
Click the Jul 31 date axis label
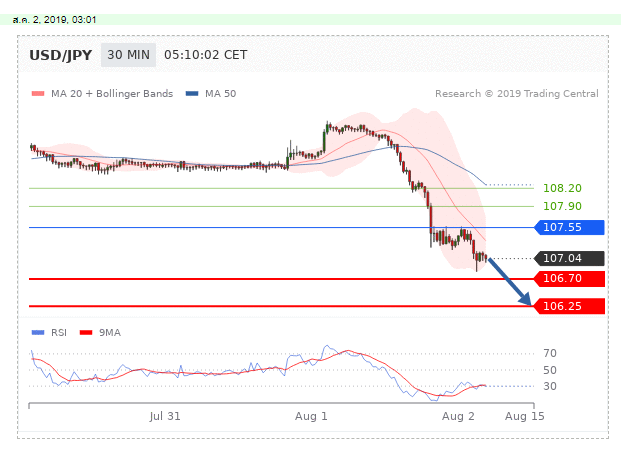[x=165, y=416]
